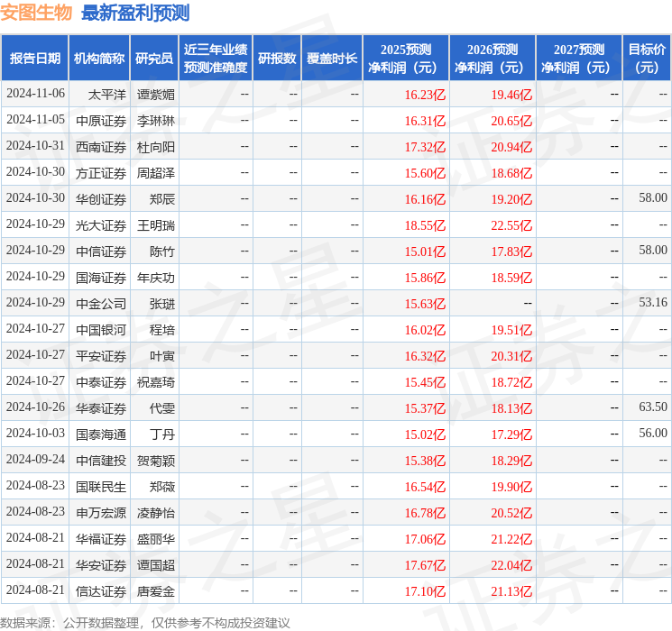Open the 国泰海通 institution entry

pos(100,434)
